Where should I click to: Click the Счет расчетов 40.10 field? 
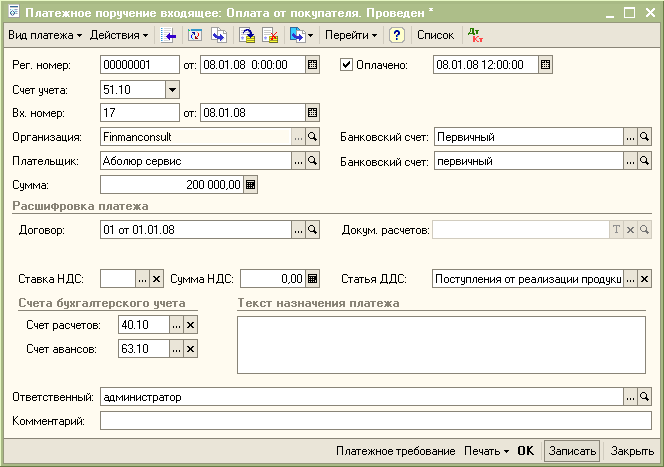click(x=144, y=325)
